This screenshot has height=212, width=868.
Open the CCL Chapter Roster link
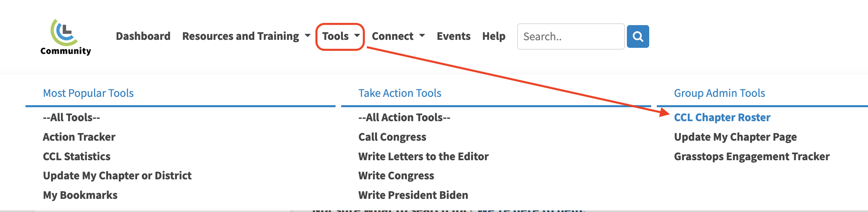tap(722, 118)
